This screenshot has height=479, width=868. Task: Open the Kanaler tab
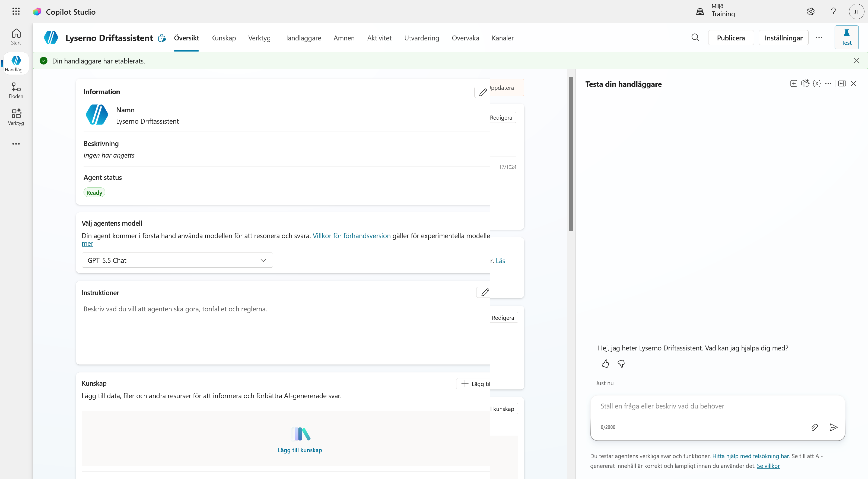pos(503,38)
